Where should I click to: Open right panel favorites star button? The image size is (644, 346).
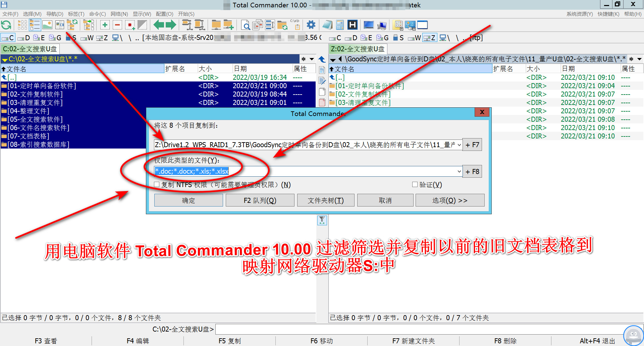[631, 59]
